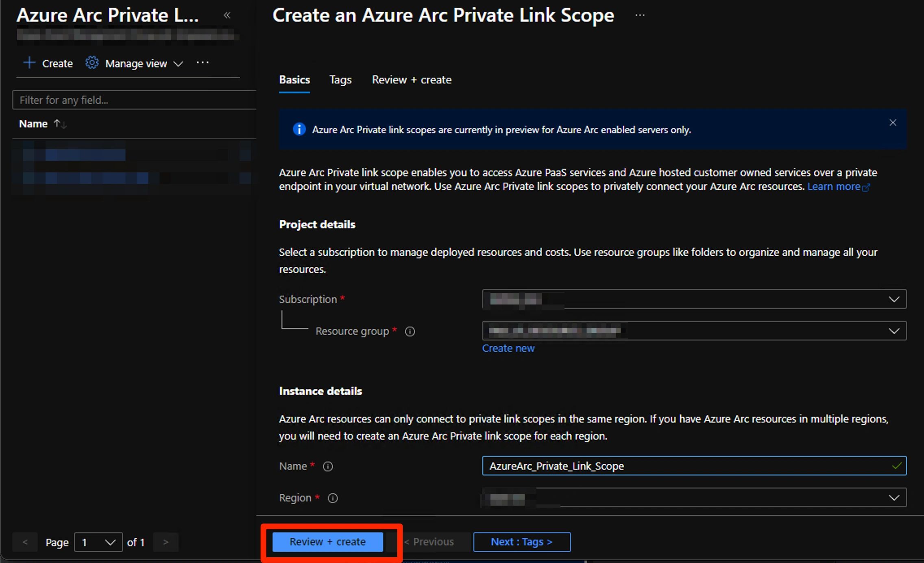Click the Manage view gear icon

92,63
